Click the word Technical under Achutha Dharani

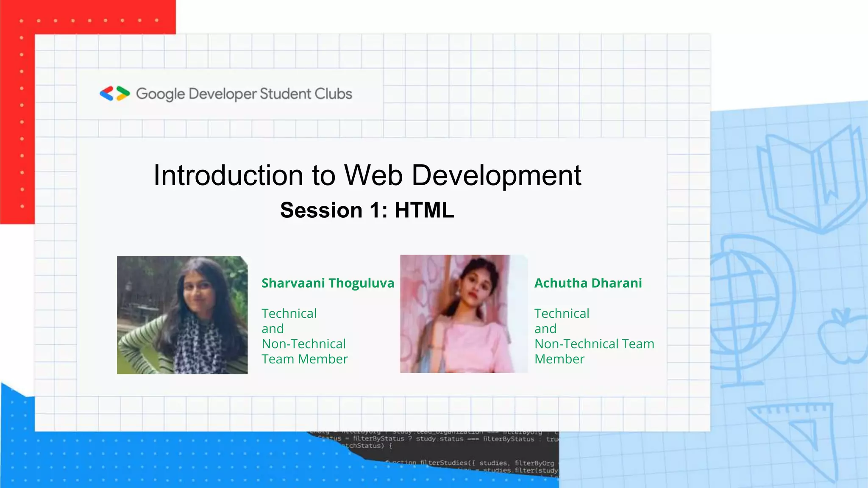click(x=562, y=313)
